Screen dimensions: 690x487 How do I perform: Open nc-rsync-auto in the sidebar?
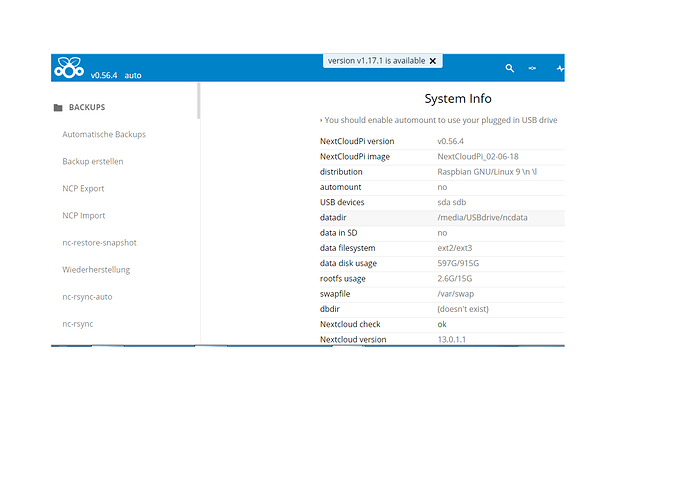click(x=87, y=297)
